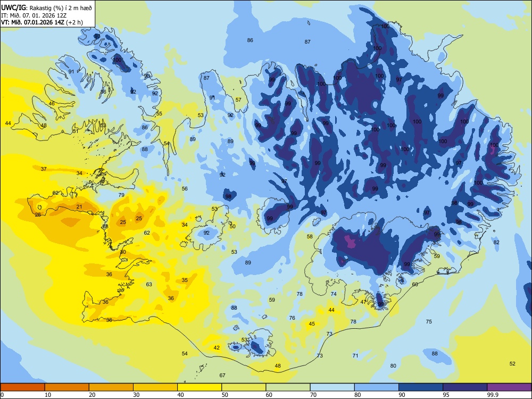Click the 30–40 gold legend swatch
This screenshot has height=399, width=532.
pyautogui.click(x=155, y=387)
